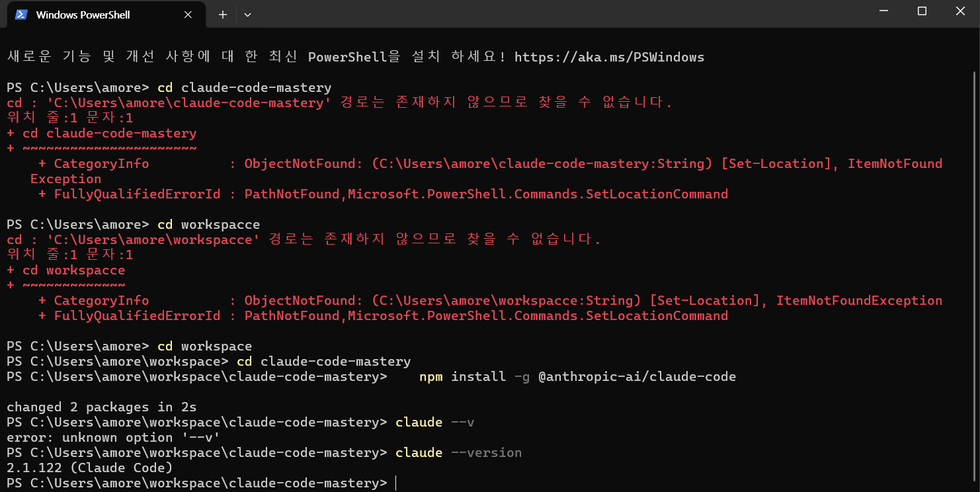Viewport: 980px width, 492px height.
Task: Click the PowerShell icon on the tab
Action: click(x=21, y=15)
